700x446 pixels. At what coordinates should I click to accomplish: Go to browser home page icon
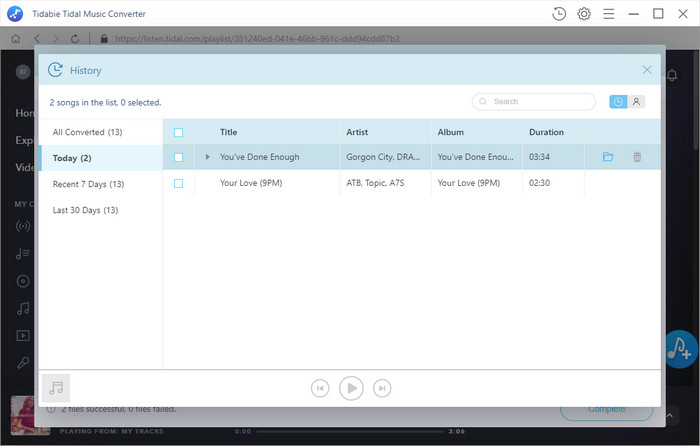point(16,39)
